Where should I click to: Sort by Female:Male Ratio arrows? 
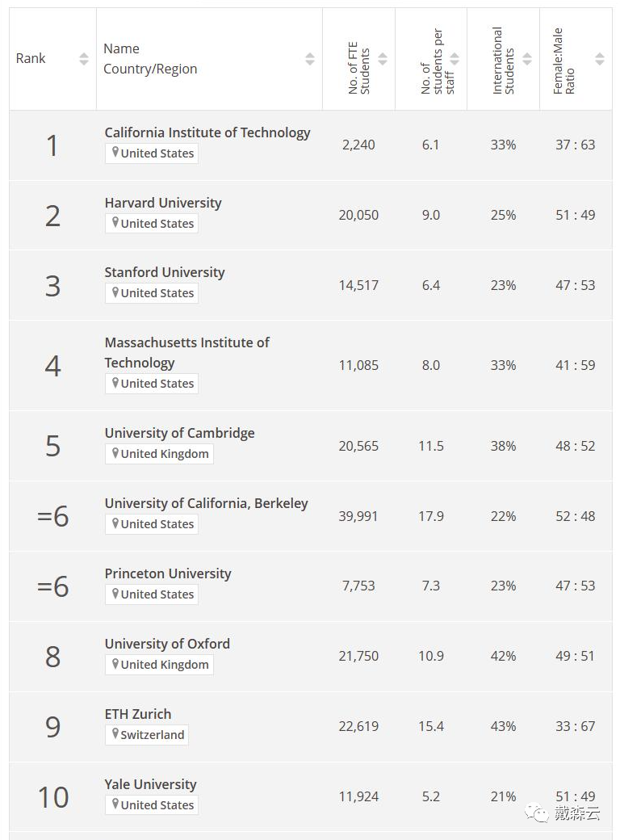pyautogui.click(x=600, y=58)
